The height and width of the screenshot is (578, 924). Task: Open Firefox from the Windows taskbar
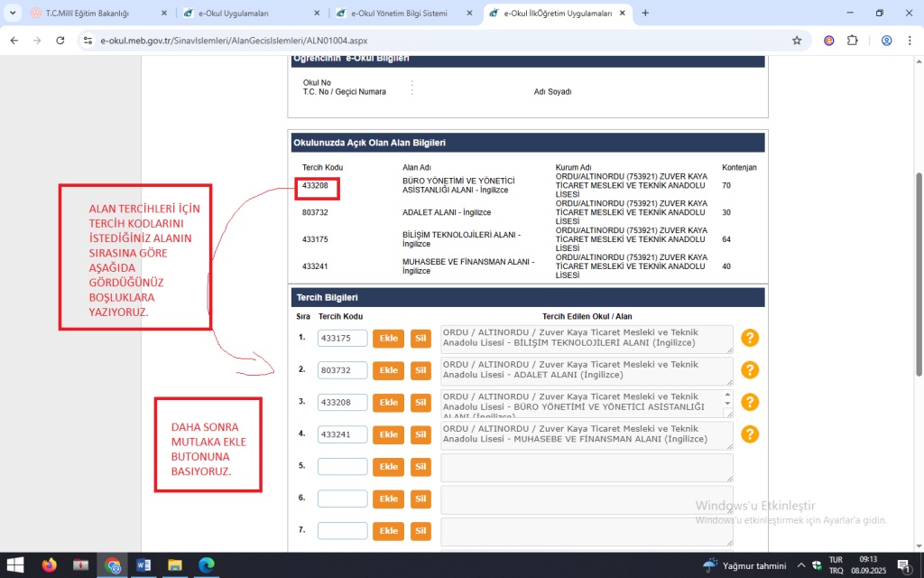tap(49, 565)
